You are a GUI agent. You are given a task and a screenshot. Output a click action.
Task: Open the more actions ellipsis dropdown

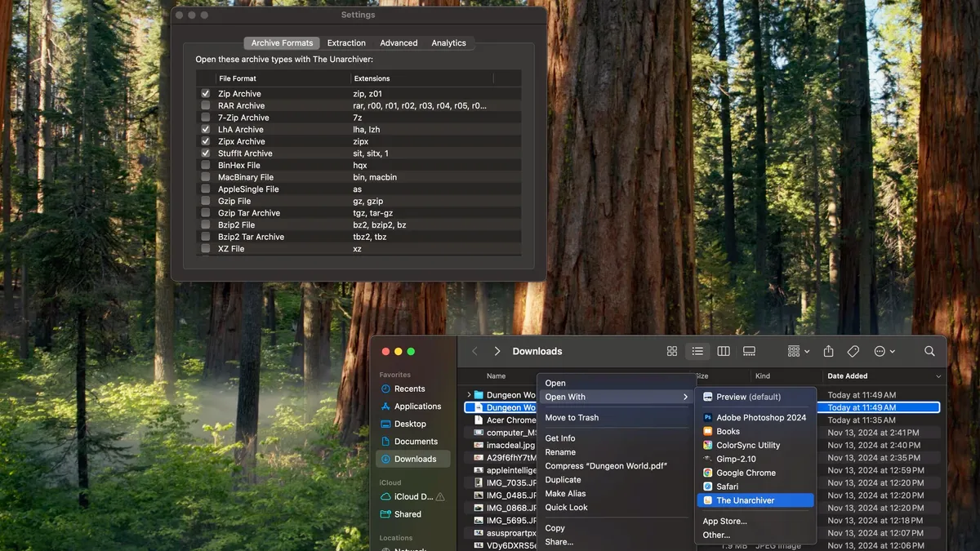click(884, 351)
